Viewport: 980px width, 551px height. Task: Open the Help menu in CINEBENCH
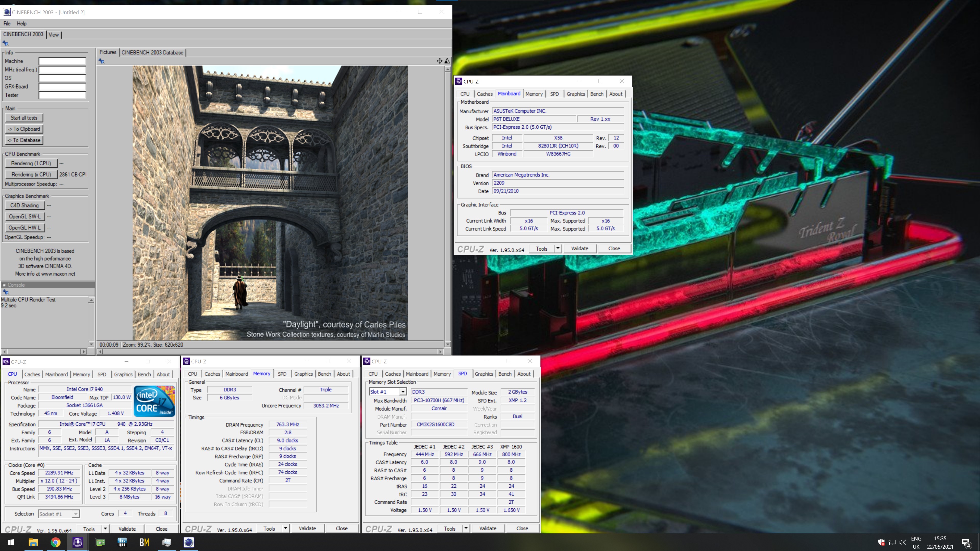(22, 23)
